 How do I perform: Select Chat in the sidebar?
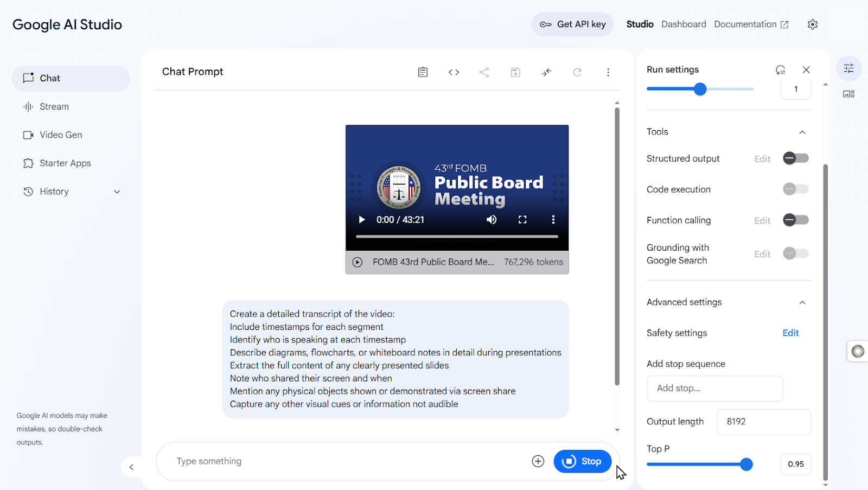click(x=71, y=79)
